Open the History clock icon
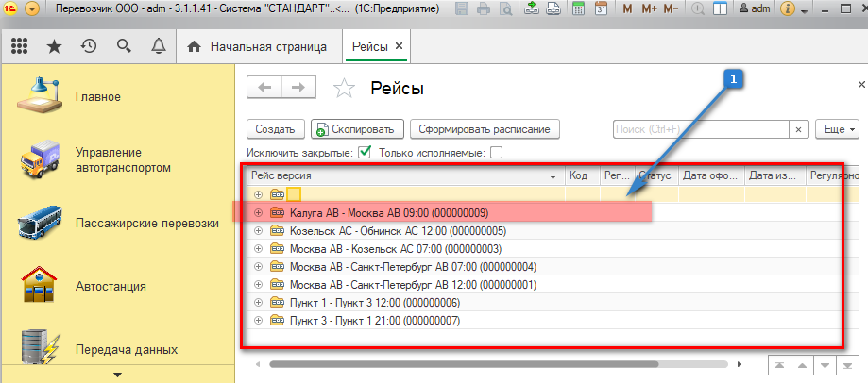The image size is (868, 383). click(x=88, y=46)
